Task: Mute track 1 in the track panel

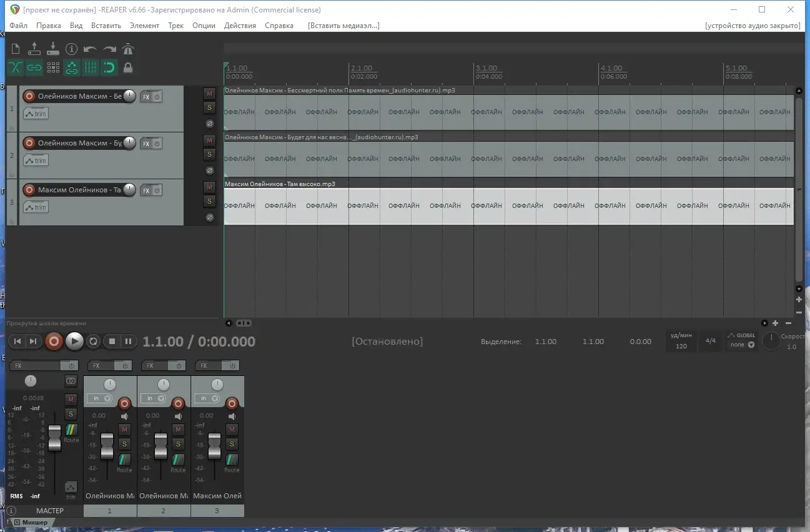Action: point(209,94)
